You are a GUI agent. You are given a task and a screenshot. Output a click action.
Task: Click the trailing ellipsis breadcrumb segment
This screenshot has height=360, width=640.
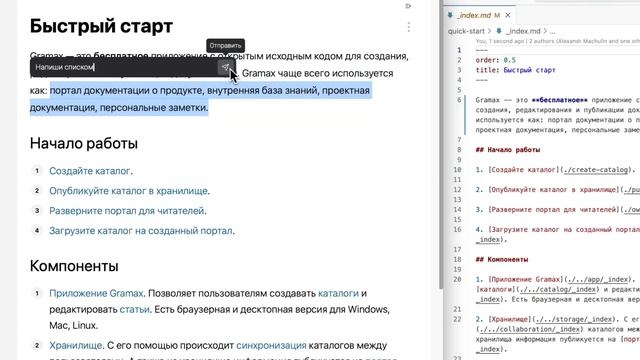click(x=552, y=31)
